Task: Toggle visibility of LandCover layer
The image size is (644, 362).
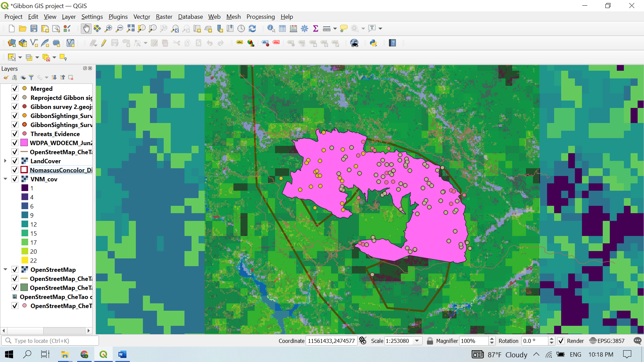Action: coord(15,161)
